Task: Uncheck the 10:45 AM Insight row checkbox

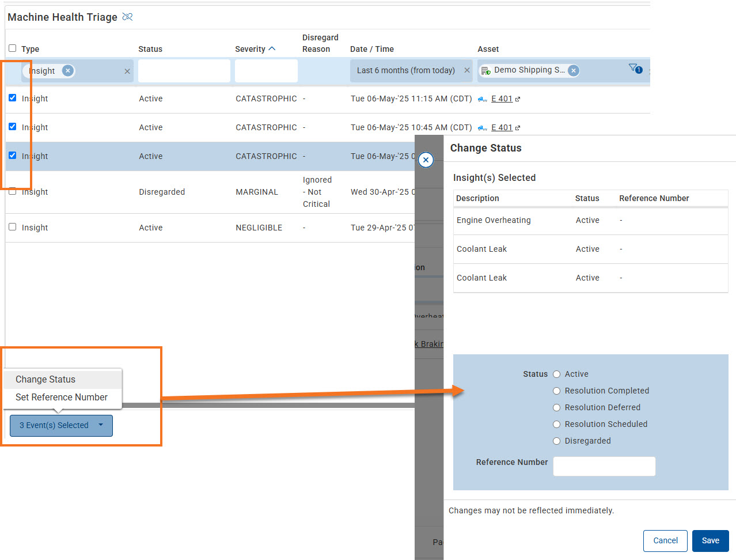Action: [12, 127]
